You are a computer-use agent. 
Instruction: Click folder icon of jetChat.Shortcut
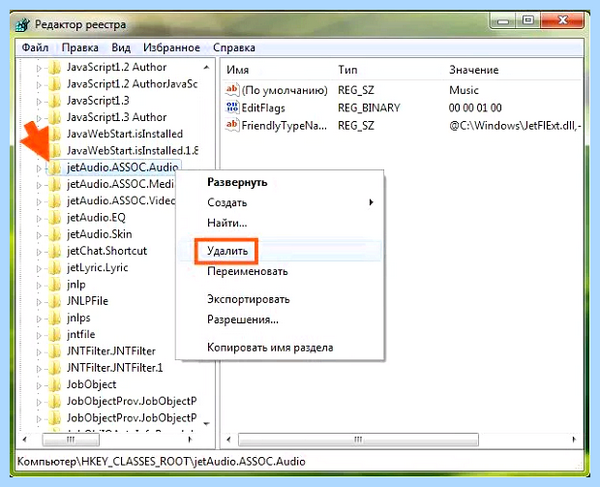(55, 251)
